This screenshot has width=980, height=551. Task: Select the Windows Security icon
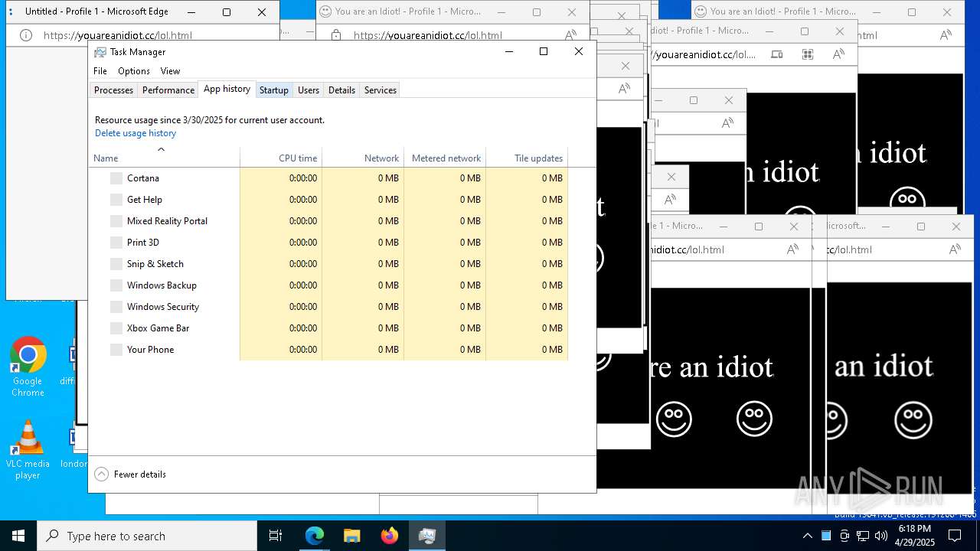(x=116, y=307)
